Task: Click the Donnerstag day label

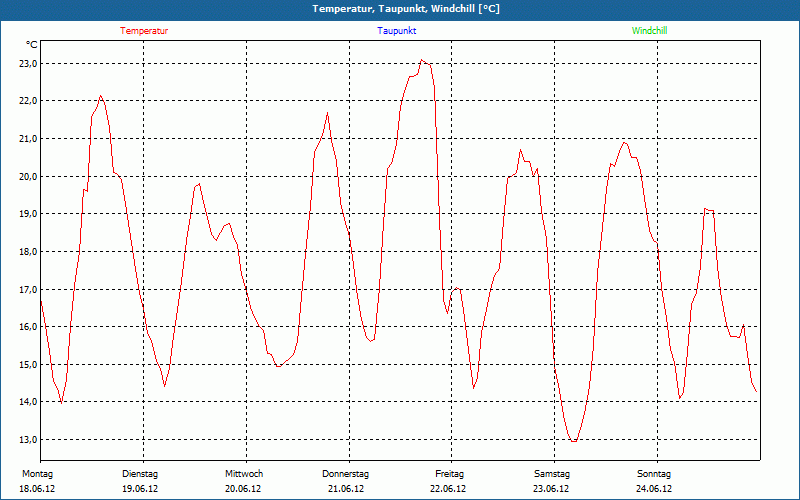Action: [345, 474]
